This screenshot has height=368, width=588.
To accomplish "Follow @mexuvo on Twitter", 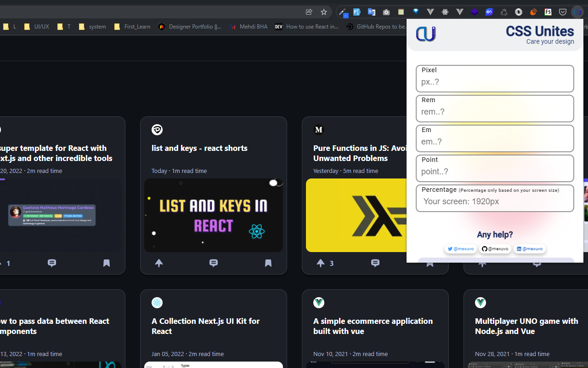I will click(460, 249).
